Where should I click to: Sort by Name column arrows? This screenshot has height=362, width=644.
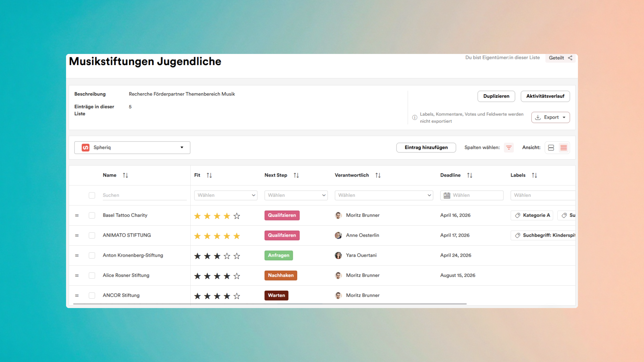click(125, 175)
